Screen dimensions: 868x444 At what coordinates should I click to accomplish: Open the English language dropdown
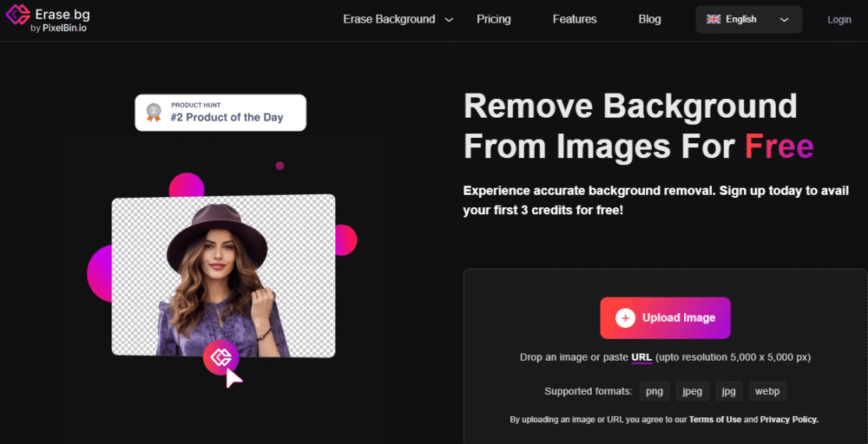click(748, 19)
